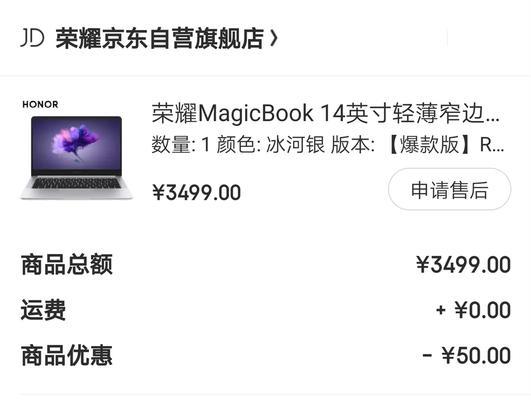Tap the HONOR brand logo

(x=40, y=104)
